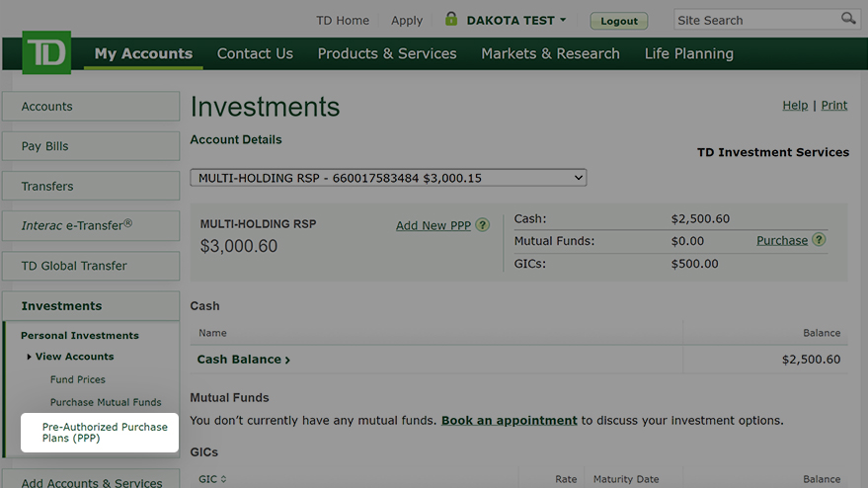868x488 pixels.
Task: Click the Purchase link for Mutual Funds
Action: pos(782,240)
